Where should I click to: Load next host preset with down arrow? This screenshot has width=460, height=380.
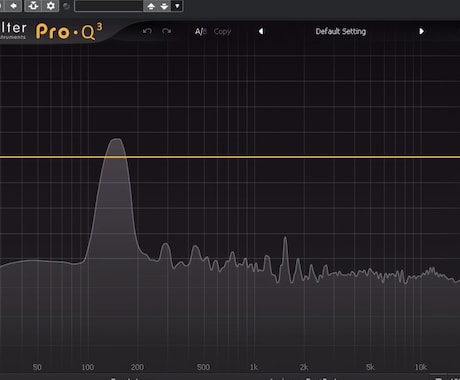164,6
